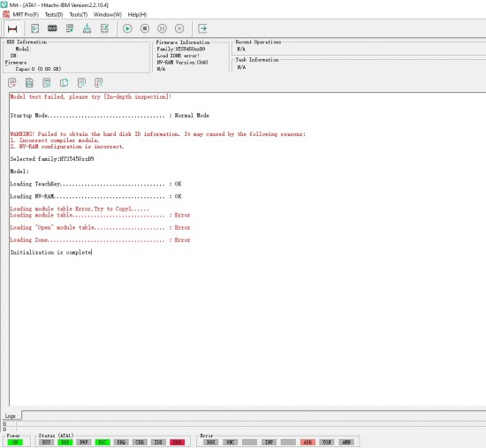Click the BSY status indicator

click(46, 442)
